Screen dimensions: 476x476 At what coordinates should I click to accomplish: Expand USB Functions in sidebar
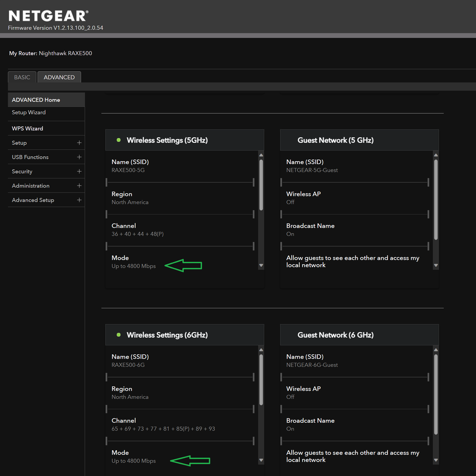(79, 157)
